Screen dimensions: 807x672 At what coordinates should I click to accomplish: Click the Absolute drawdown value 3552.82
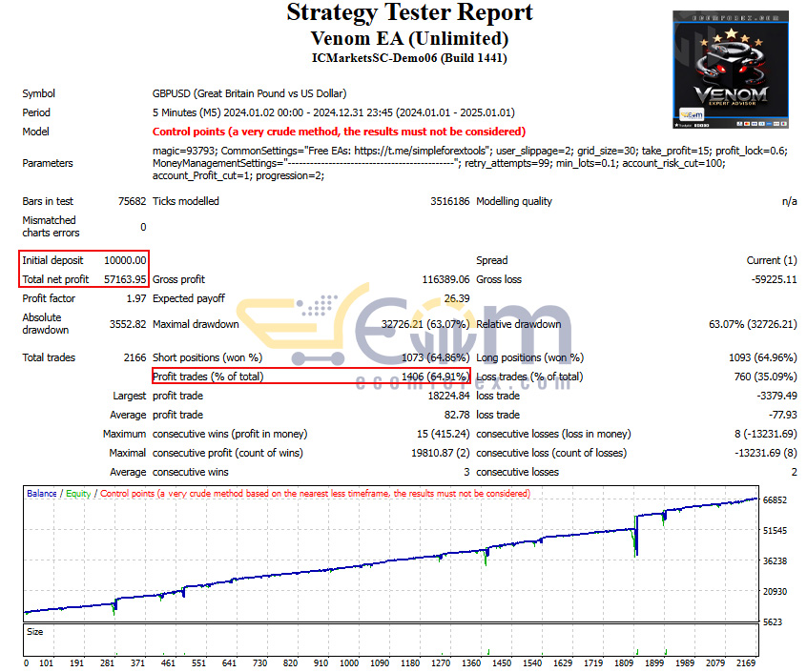[128, 324]
